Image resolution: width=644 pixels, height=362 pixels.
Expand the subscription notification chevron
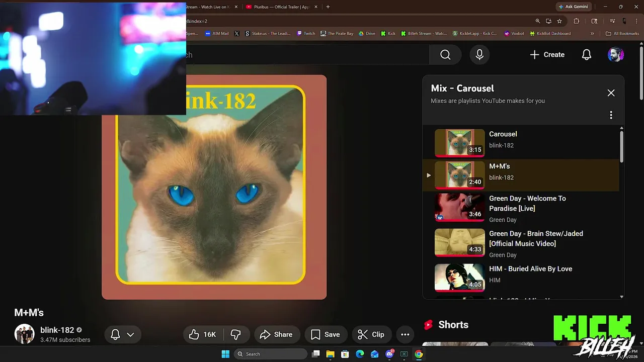[x=130, y=334]
